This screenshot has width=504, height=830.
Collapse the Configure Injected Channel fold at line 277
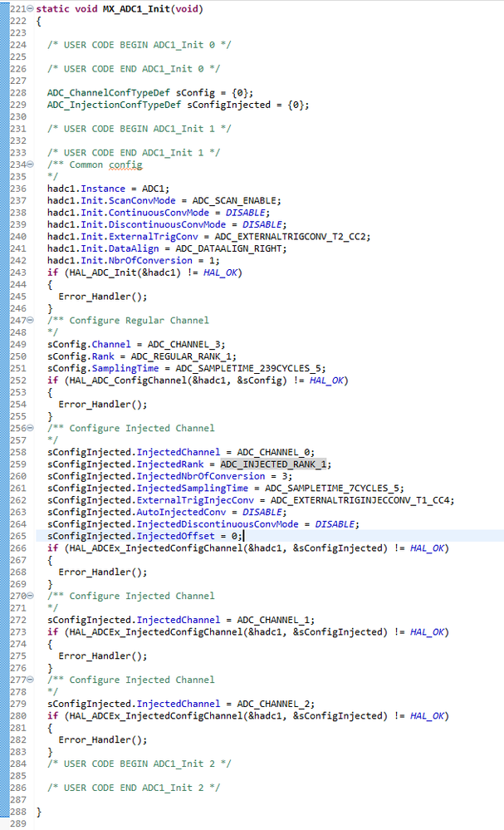(x=30, y=679)
